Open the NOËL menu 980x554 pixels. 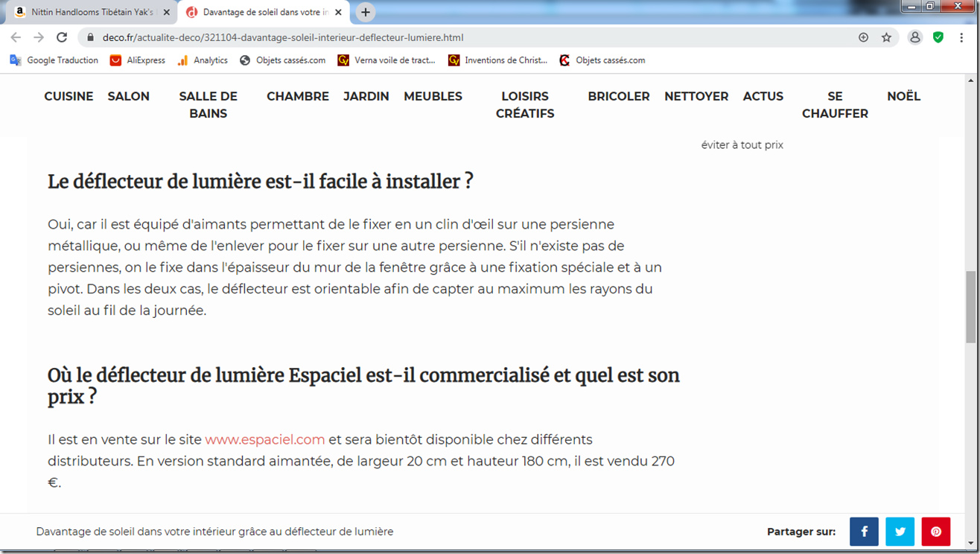[x=903, y=96]
